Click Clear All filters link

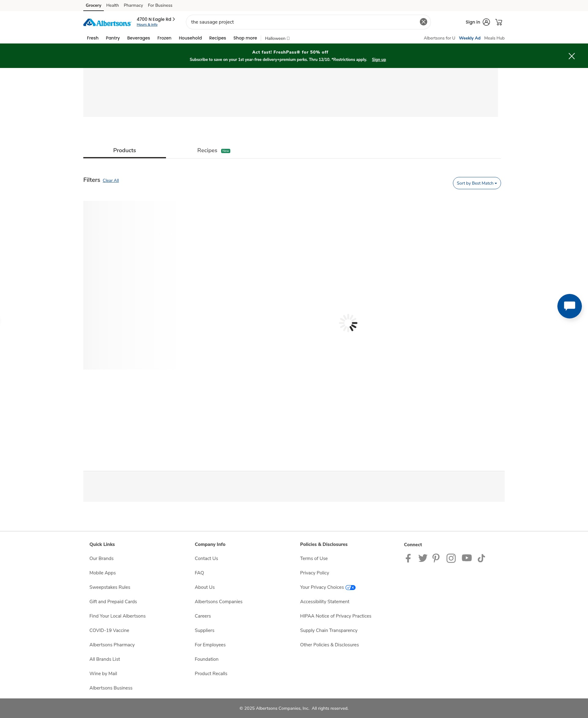click(x=111, y=181)
